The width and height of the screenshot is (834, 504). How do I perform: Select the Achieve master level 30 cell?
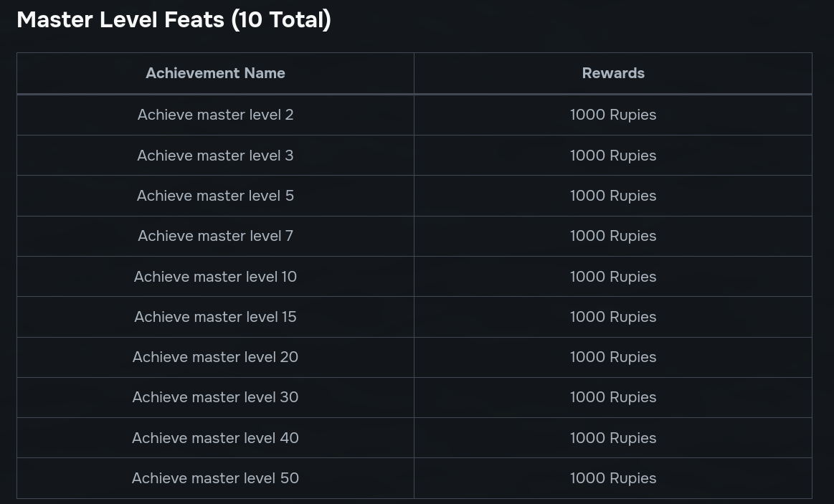click(215, 397)
